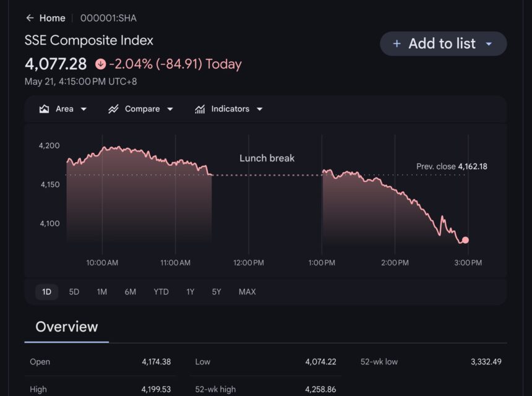
Task: Click the 11:00 AM axis label
Action: (176, 262)
